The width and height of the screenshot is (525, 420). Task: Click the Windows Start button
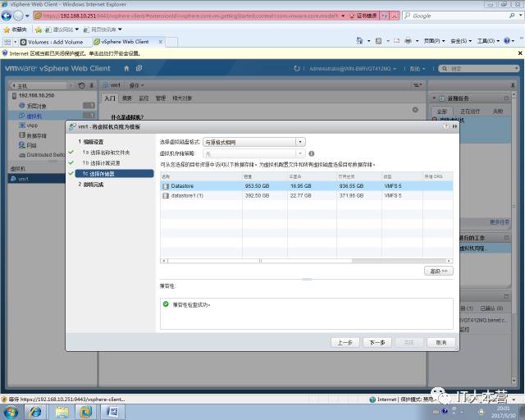point(11,412)
